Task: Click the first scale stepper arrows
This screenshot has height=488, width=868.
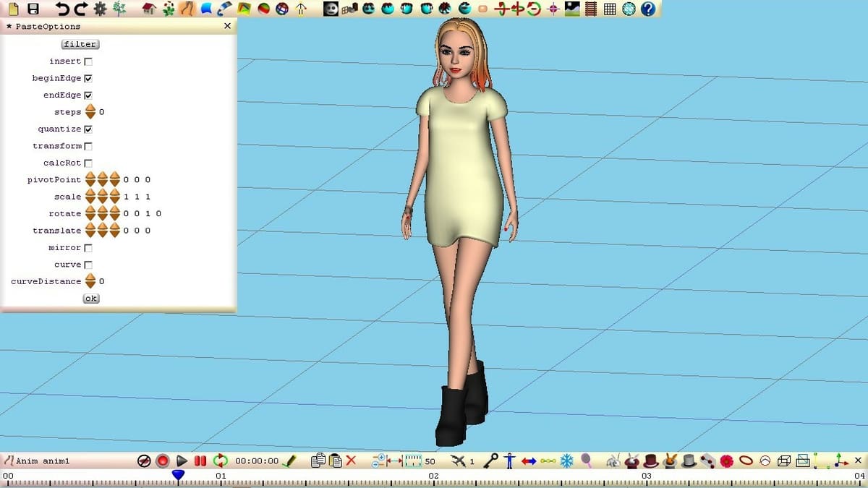Action: (90, 197)
